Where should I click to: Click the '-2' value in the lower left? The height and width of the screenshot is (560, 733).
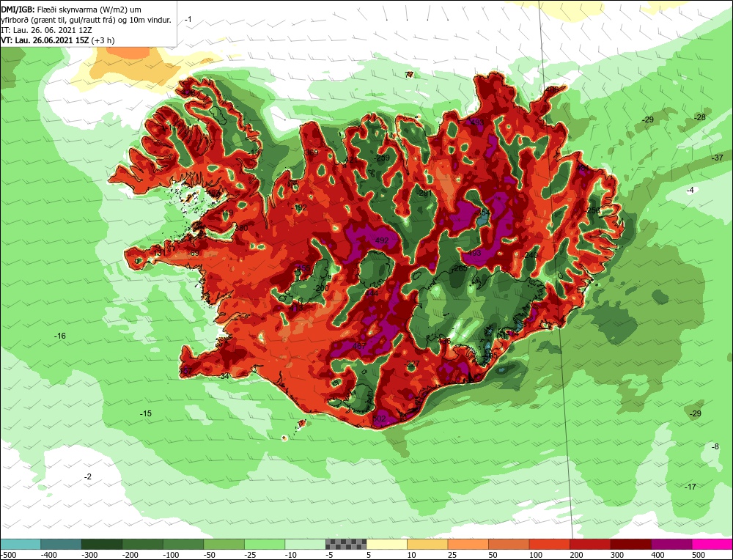point(87,476)
